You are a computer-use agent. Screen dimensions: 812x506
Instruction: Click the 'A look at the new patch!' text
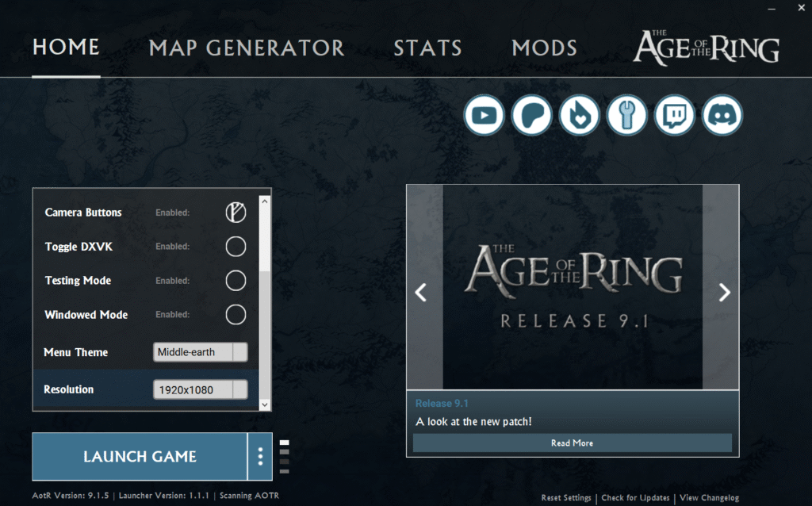(x=473, y=422)
